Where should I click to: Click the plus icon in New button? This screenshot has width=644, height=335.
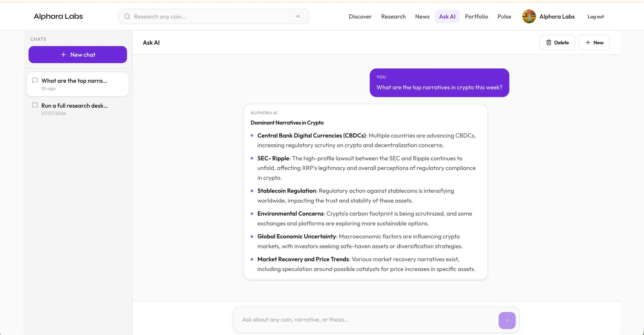point(588,42)
